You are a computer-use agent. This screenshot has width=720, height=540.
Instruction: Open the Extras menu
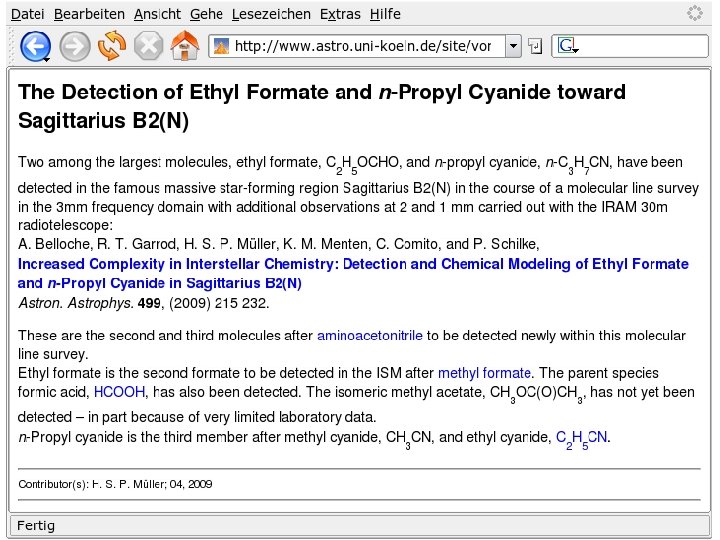pyautogui.click(x=340, y=14)
